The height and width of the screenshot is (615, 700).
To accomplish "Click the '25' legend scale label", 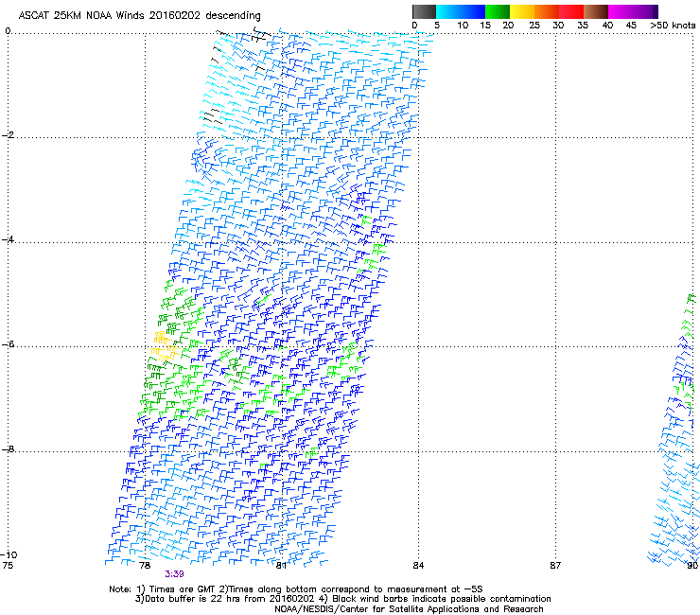I will tap(534, 26).
